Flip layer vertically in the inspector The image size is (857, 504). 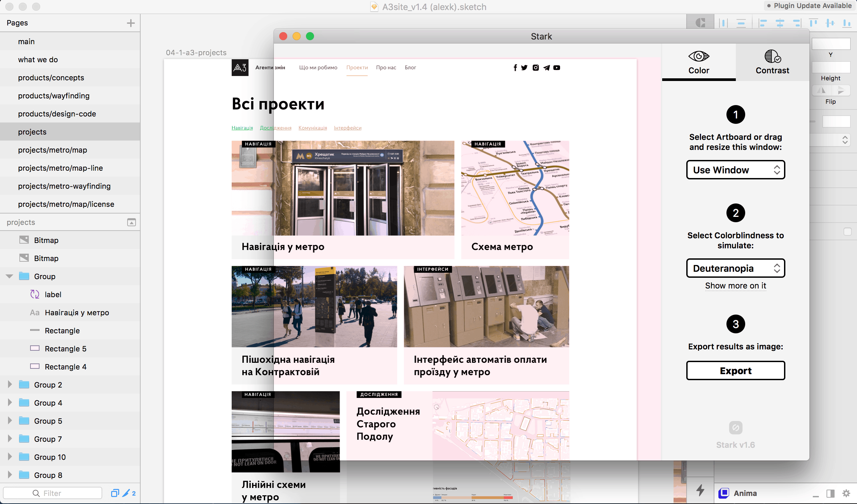(x=841, y=90)
